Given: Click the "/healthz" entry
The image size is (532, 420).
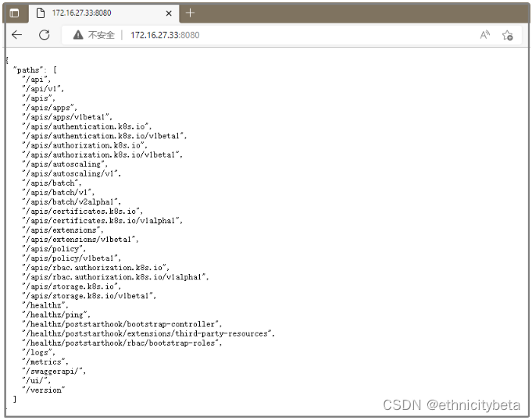Looking at the screenshot, I should point(45,305).
